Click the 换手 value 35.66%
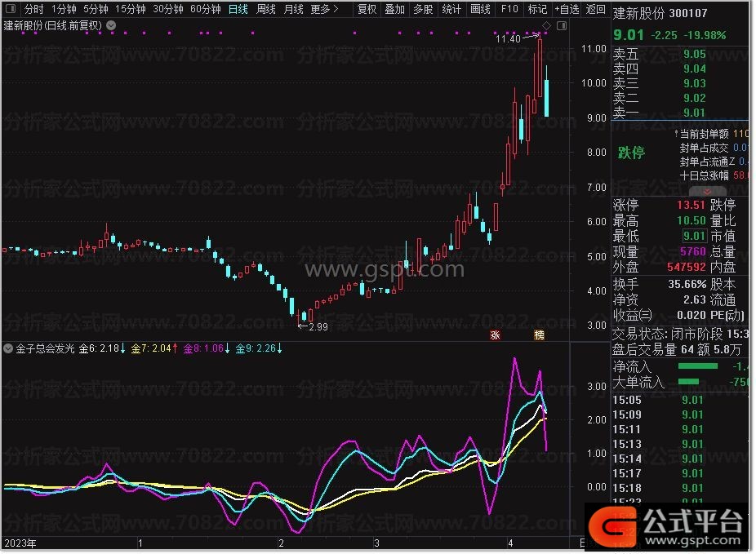The height and width of the screenshot is (554, 756). pos(687,284)
